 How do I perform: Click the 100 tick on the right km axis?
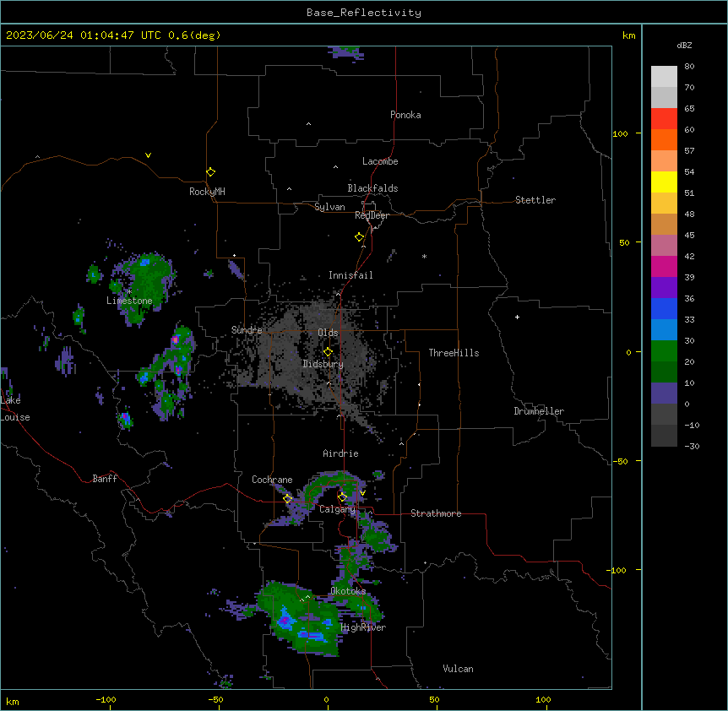click(x=620, y=134)
